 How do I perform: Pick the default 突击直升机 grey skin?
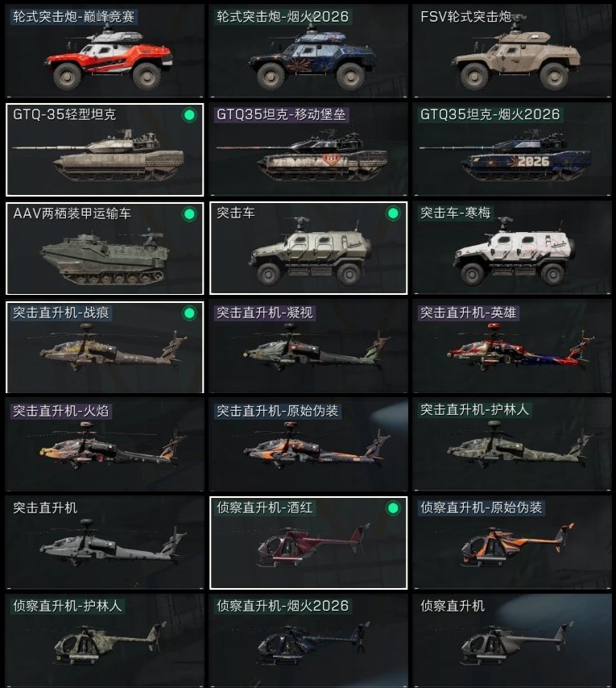pos(105,543)
